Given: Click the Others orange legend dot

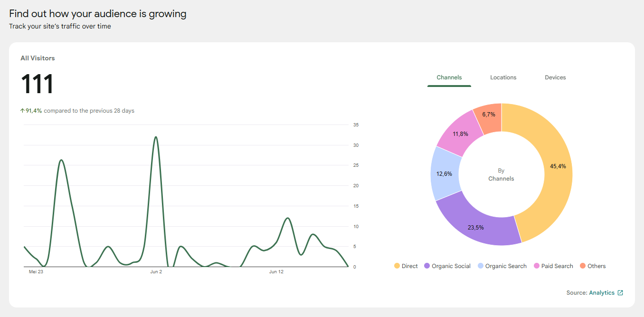Looking at the screenshot, I should [583, 266].
